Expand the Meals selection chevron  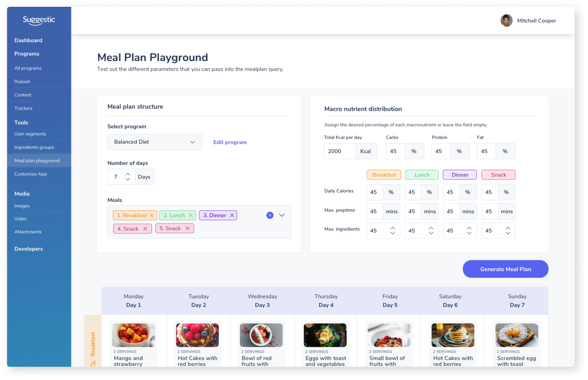pyautogui.click(x=282, y=215)
